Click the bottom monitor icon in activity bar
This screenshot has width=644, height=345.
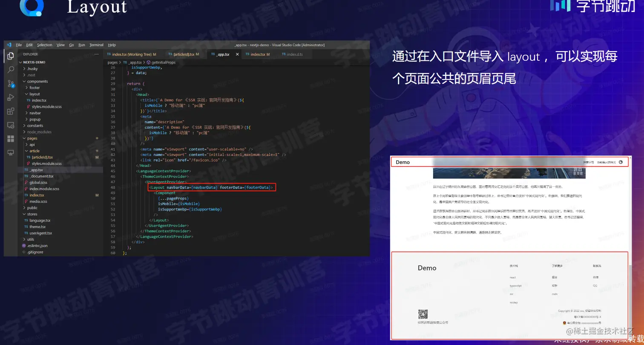point(11,153)
